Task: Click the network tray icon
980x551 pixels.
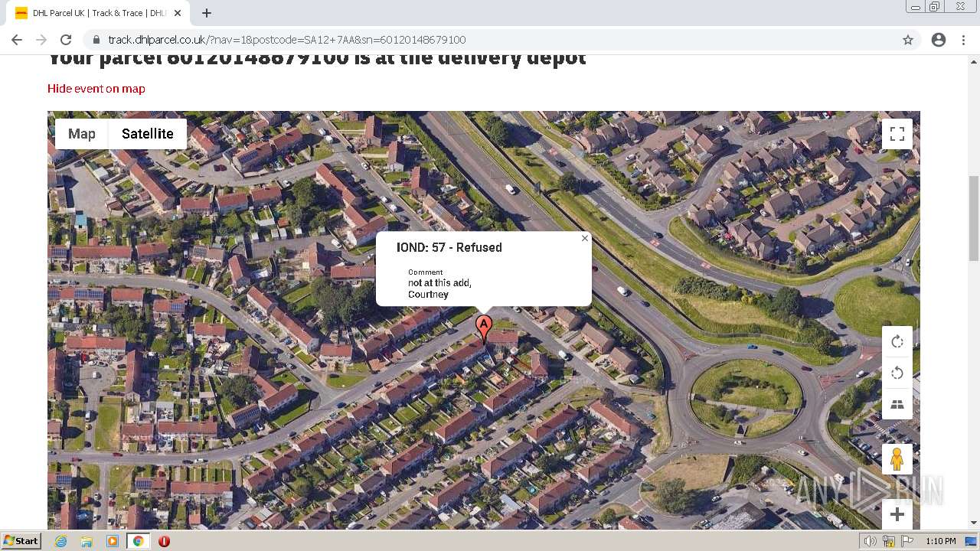Action: pyautogui.click(x=889, y=541)
